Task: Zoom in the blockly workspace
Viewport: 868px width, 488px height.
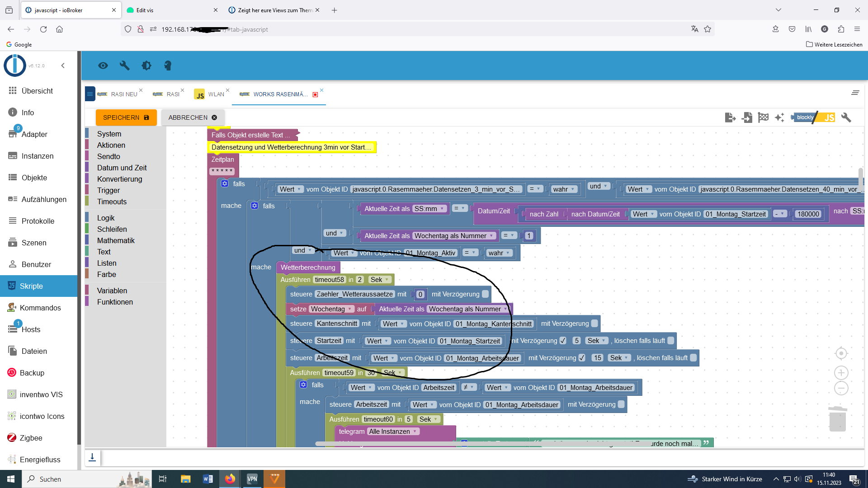Action: pos(841,373)
